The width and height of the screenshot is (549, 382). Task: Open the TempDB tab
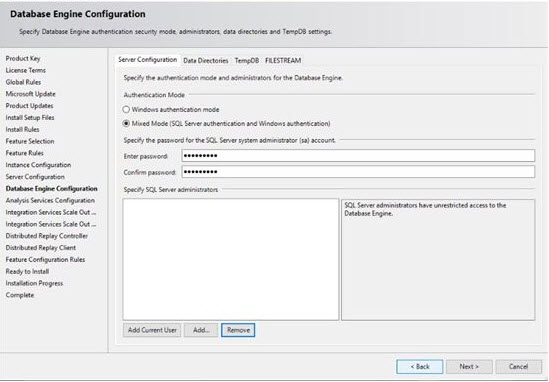(x=246, y=61)
